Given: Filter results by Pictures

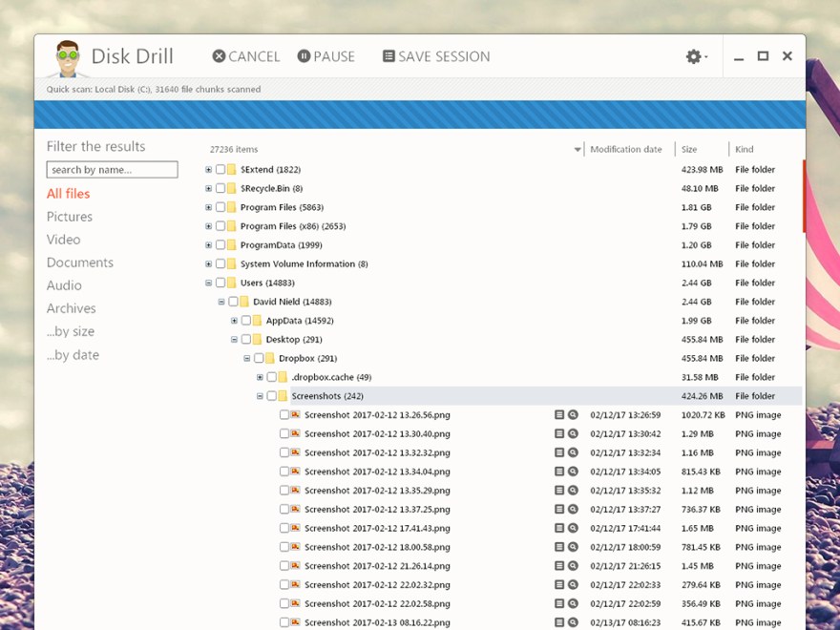Looking at the screenshot, I should coord(70,217).
